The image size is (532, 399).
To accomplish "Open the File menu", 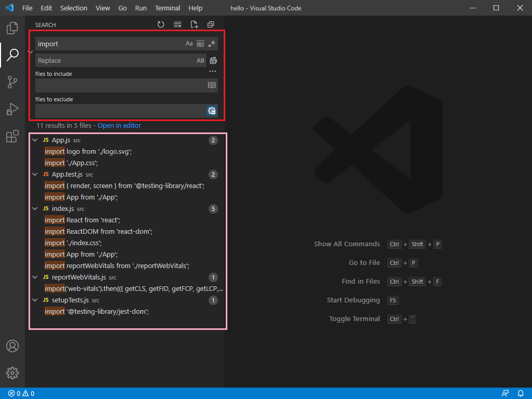I will click(27, 8).
